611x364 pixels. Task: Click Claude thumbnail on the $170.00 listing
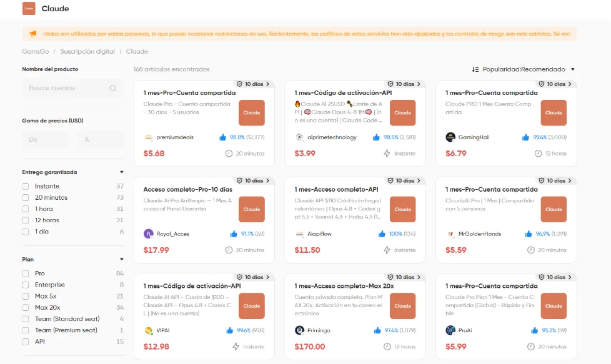point(402,306)
